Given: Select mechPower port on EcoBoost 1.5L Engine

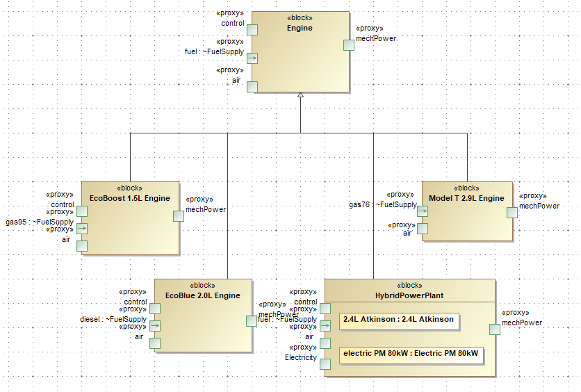Looking at the screenshot, I should (179, 216).
